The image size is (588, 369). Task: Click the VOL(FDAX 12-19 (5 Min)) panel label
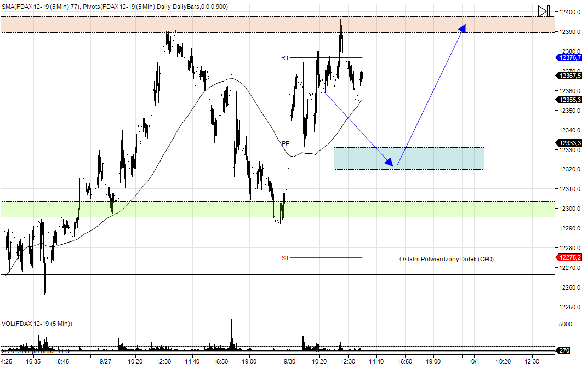pyautogui.click(x=37, y=324)
